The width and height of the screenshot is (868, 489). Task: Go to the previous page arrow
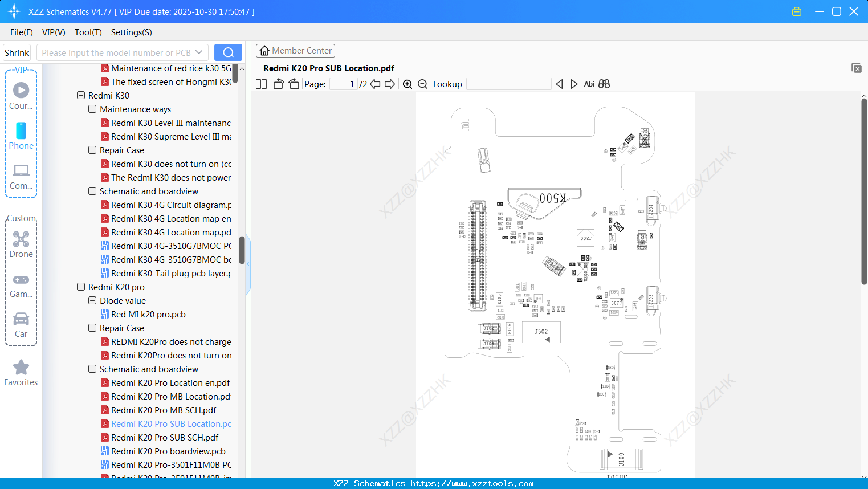(375, 84)
